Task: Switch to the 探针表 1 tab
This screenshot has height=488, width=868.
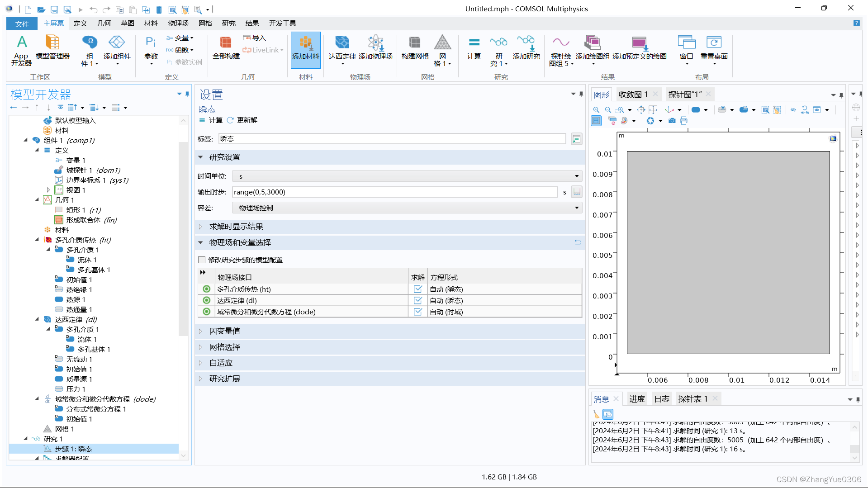Action: coord(693,399)
